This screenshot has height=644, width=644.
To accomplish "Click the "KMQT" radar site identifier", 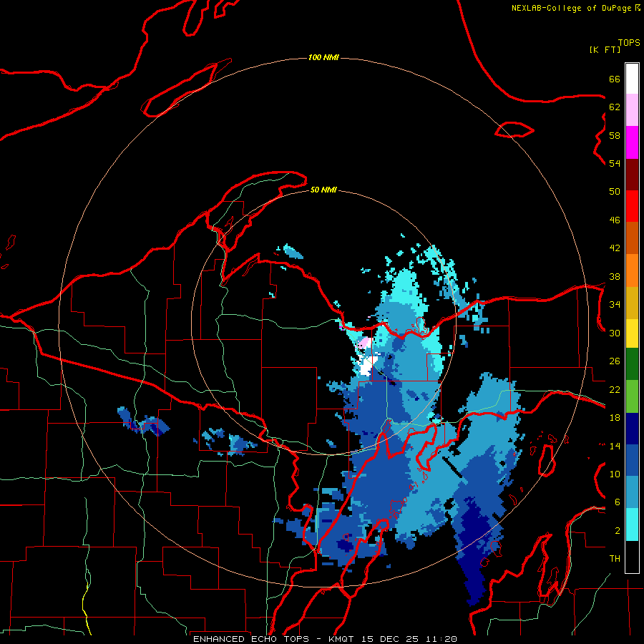I will tap(342, 639).
